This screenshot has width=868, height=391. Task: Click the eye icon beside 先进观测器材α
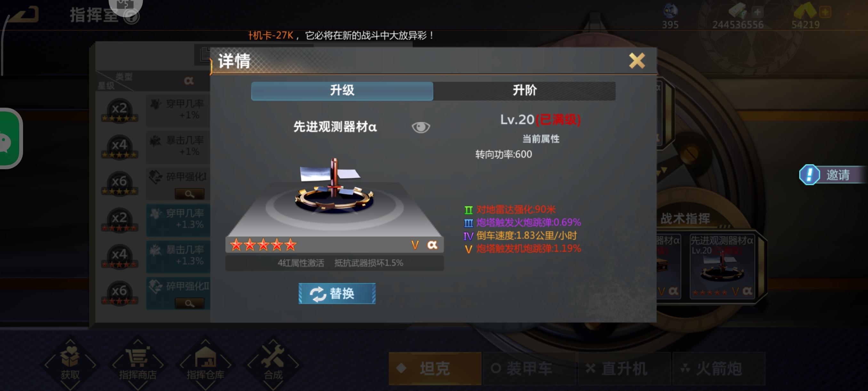click(421, 127)
